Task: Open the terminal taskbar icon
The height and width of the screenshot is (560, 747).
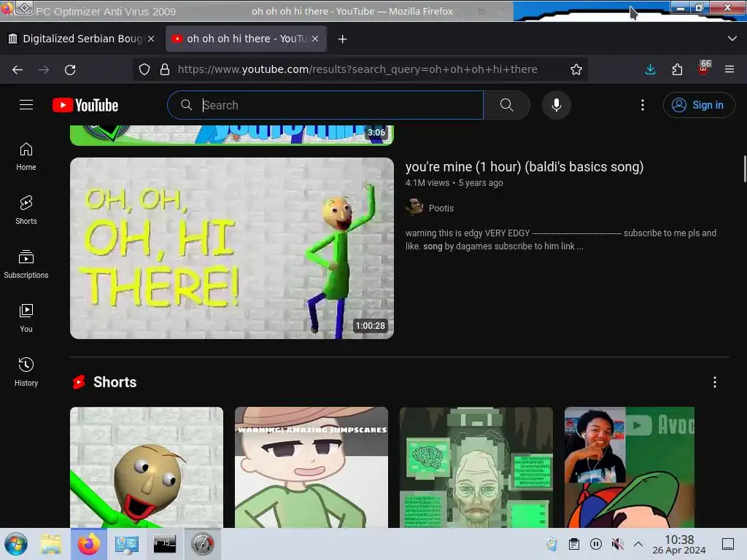Action: coord(164,544)
